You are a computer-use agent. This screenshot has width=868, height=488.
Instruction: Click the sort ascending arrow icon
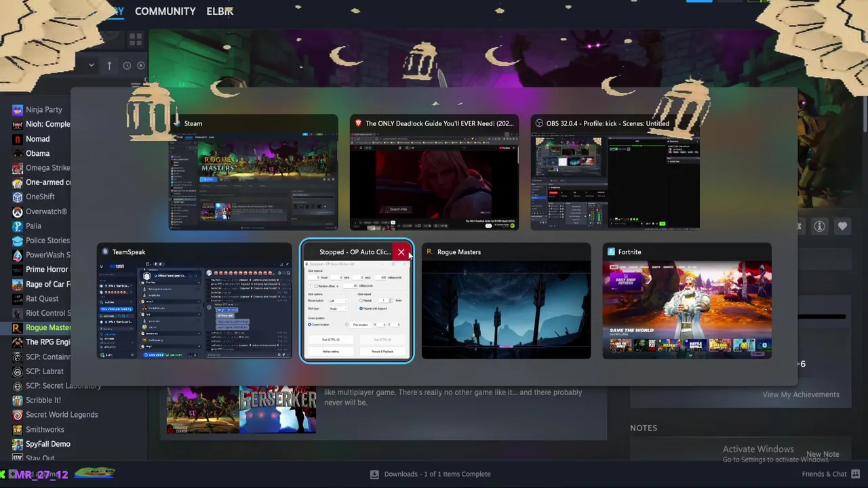109,65
